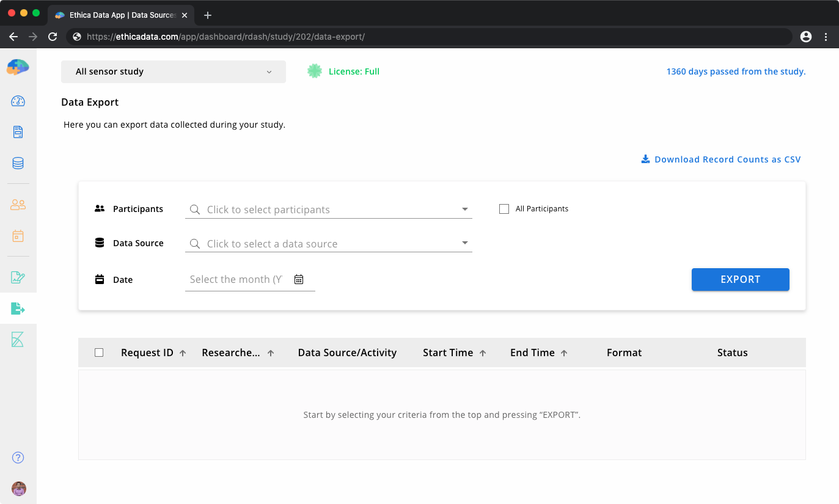Sort by Researcher column arrow
This screenshot has height=504, width=839.
tap(271, 353)
